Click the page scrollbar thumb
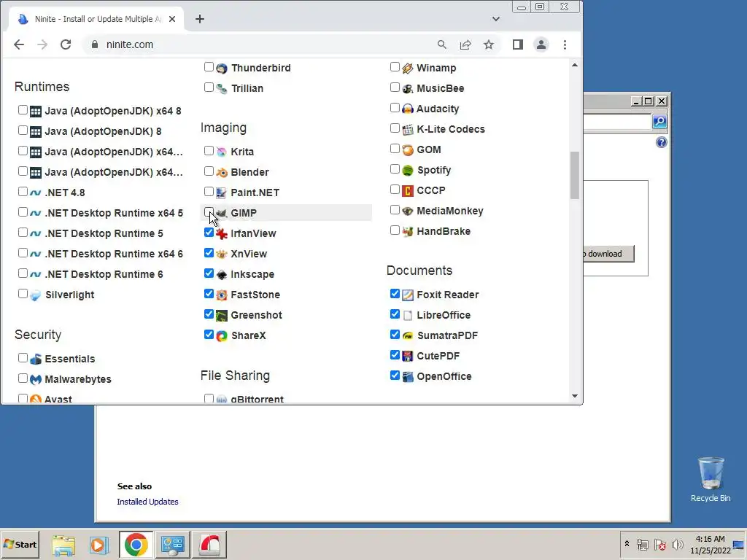Image resolution: width=747 pixels, height=560 pixels. coord(575,175)
